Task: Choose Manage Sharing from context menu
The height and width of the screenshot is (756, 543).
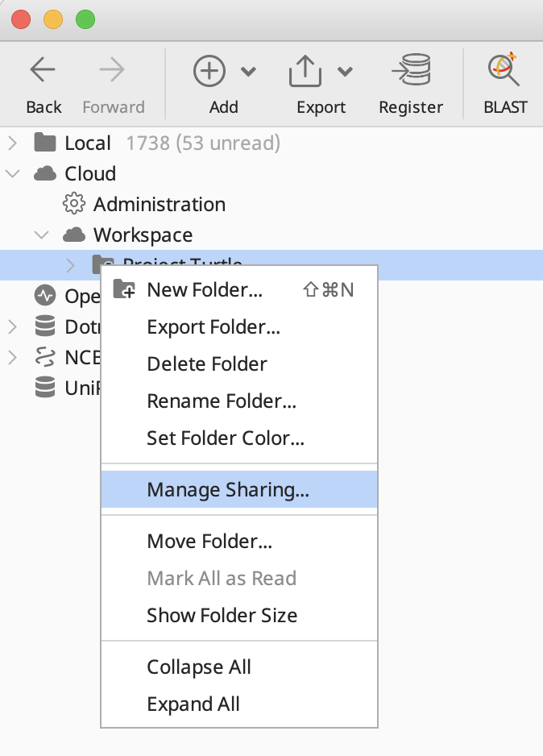Action: point(228,489)
